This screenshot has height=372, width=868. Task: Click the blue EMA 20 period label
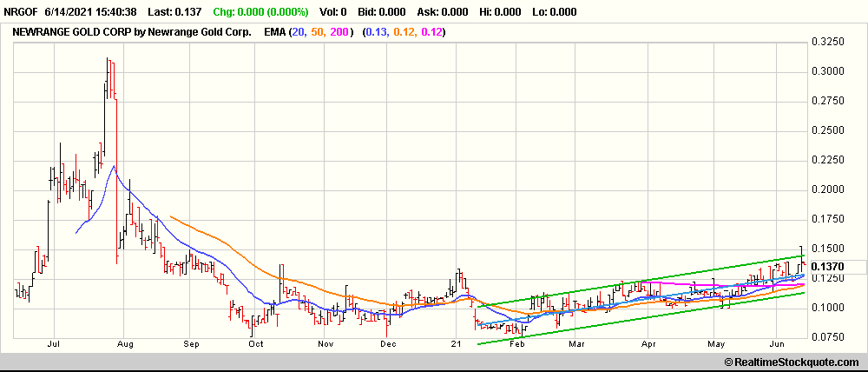299,32
